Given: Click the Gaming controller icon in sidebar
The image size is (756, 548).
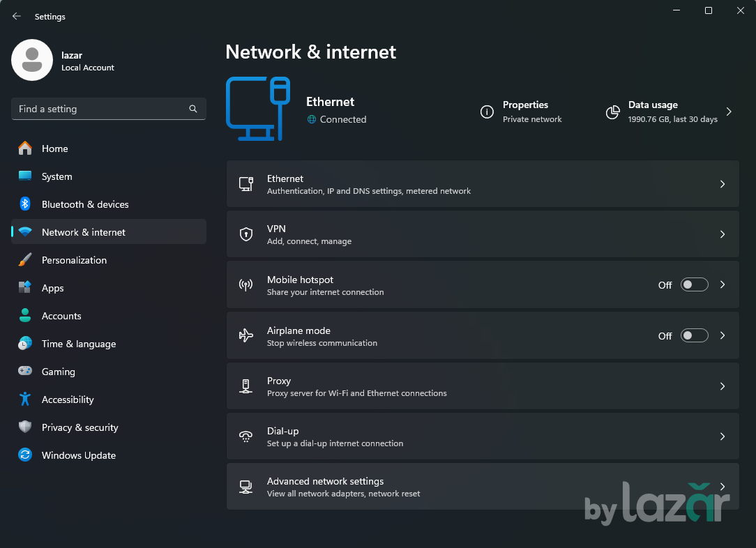Looking at the screenshot, I should click(x=25, y=372).
